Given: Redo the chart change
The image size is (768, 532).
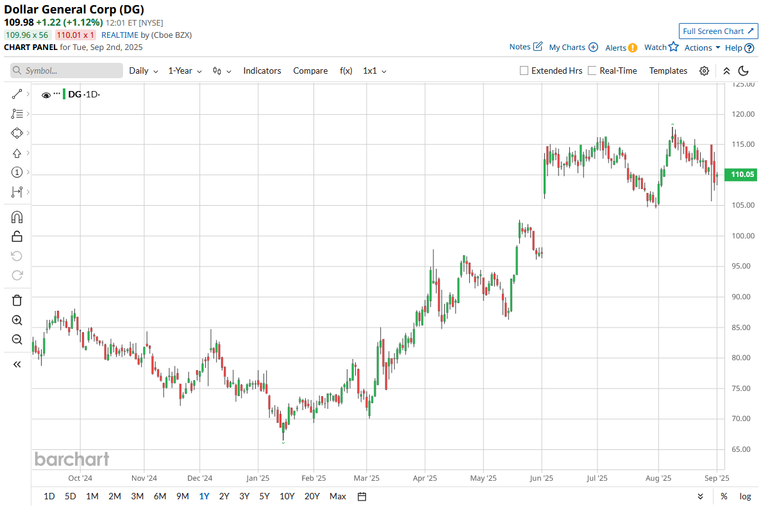Looking at the screenshot, I should pyautogui.click(x=17, y=276).
